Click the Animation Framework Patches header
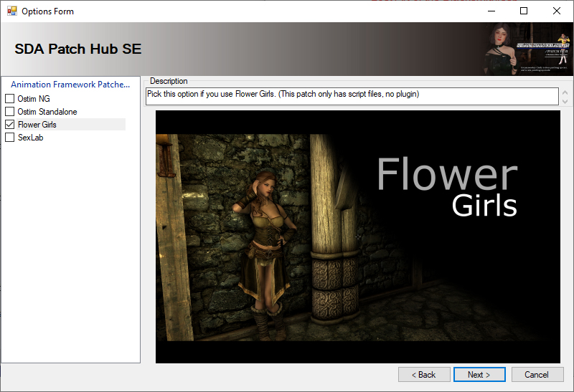This screenshot has width=574, height=392. tap(70, 85)
